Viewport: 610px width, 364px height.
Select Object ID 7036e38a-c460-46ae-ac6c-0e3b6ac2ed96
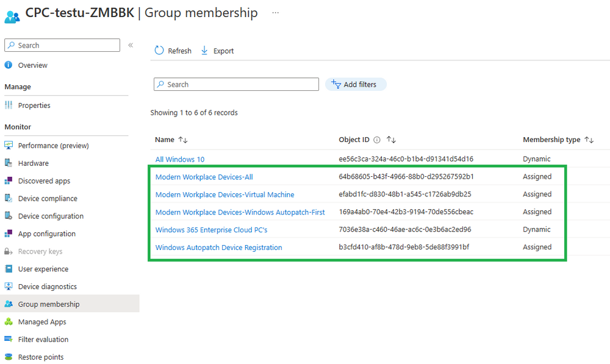coord(405,229)
